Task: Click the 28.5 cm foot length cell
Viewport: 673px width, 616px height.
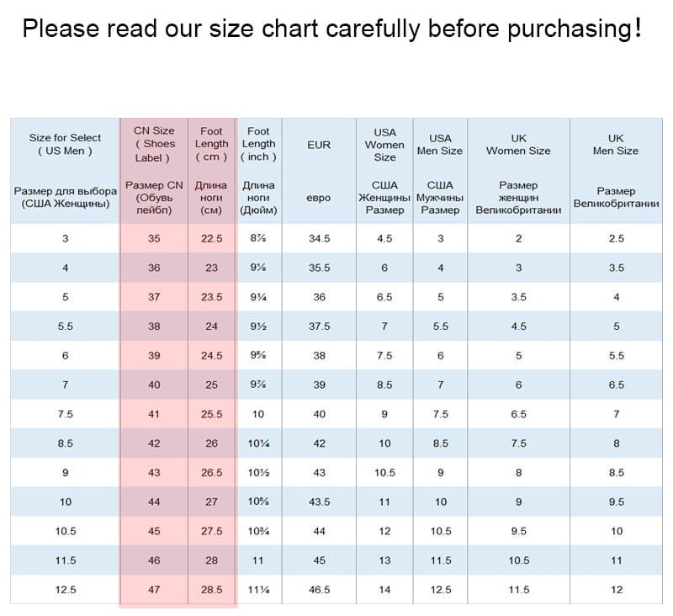Action: coord(211,590)
